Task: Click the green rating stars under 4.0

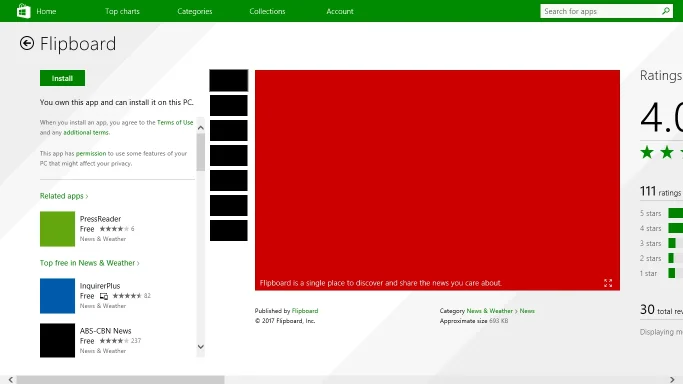Action: tap(661, 152)
